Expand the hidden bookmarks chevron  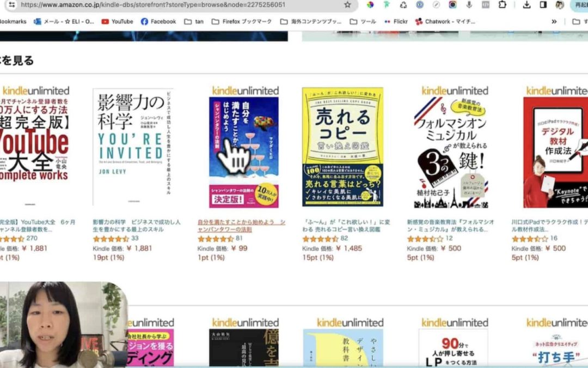coord(554,22)
